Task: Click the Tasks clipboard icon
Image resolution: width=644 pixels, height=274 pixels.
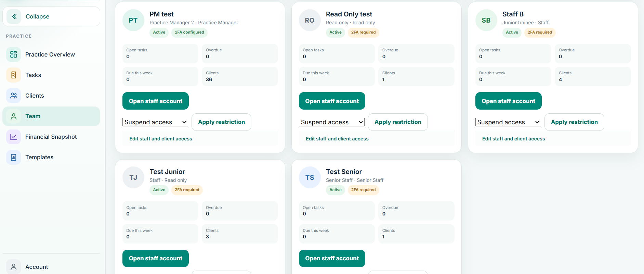Action: [x=14, y=75]
